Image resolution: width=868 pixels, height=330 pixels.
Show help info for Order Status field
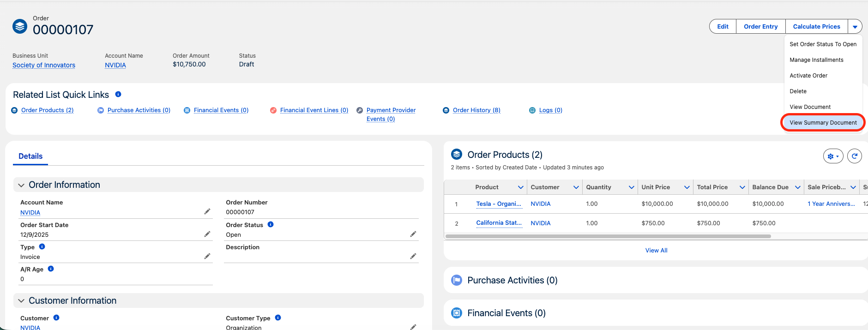point(271,224)
